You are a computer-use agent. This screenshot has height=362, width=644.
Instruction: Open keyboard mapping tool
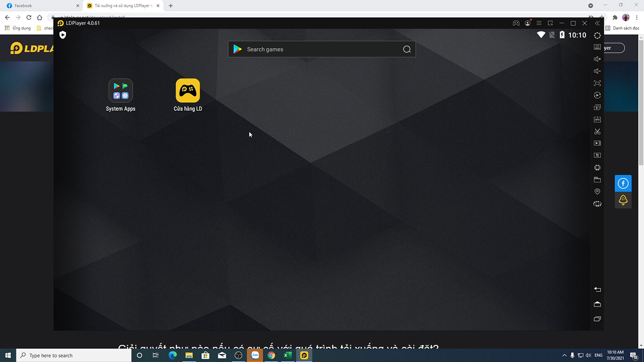point(597,47)
